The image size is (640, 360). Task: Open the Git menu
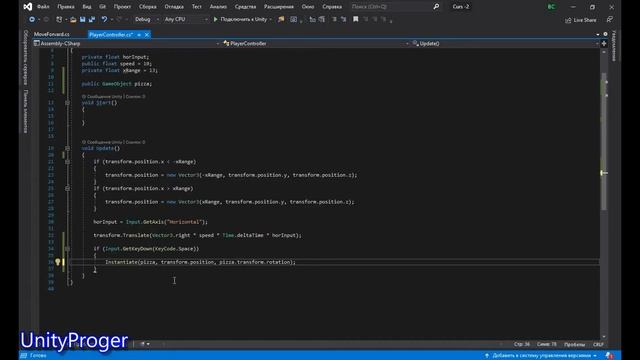click(x=102, y=7)
